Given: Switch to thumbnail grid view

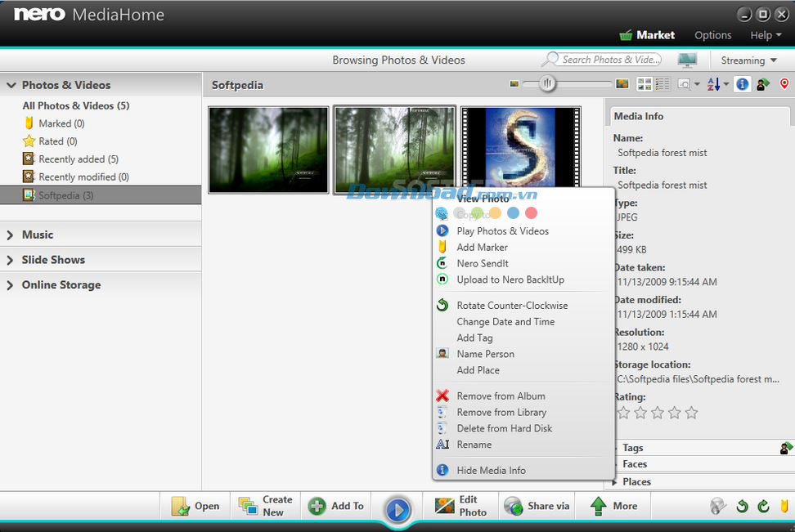Looking at the screenshot, I should (x=645, y=84).
